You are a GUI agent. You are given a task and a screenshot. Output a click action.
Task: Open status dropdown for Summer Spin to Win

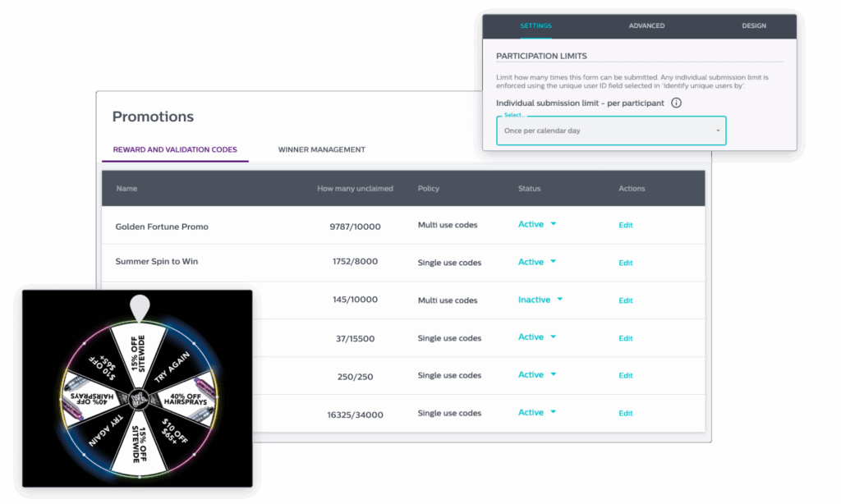click(x=537, y=262)
